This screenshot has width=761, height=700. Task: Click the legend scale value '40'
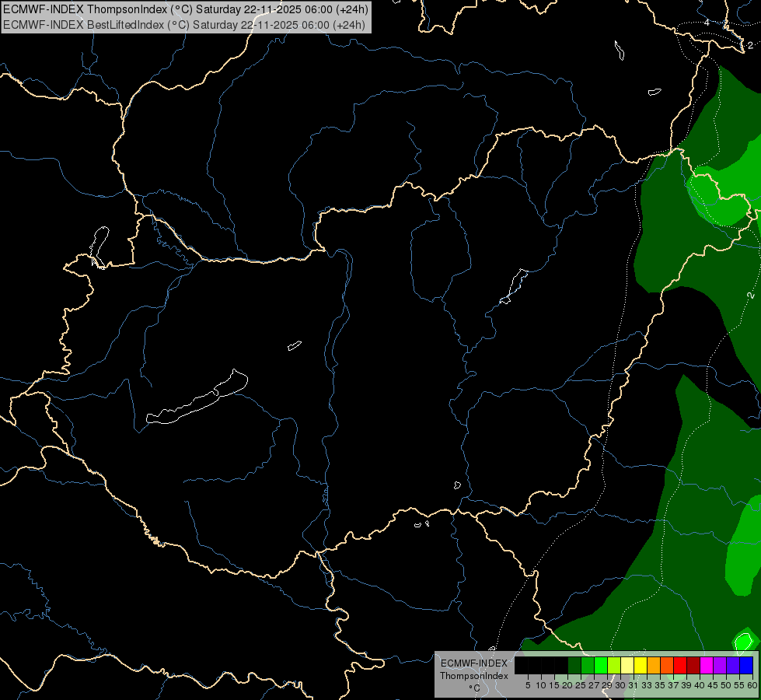pyautogui.click(x=700, y=685)
